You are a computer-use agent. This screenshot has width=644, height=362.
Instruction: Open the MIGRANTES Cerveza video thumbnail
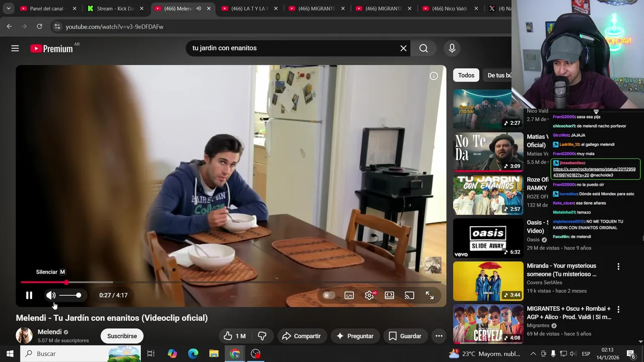click(488, 324)
